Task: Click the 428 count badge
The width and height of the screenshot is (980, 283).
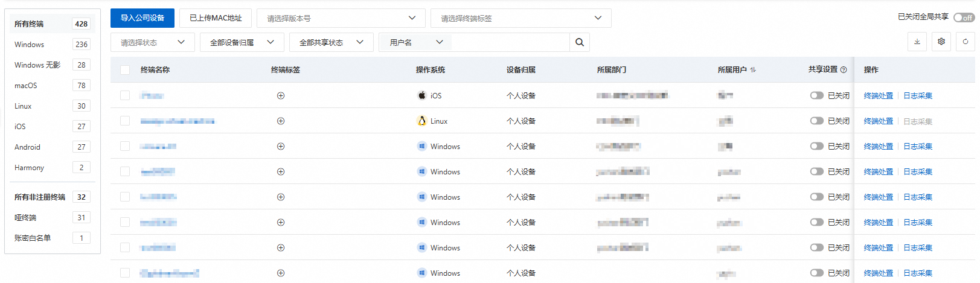Action: [x=82, y=24]
